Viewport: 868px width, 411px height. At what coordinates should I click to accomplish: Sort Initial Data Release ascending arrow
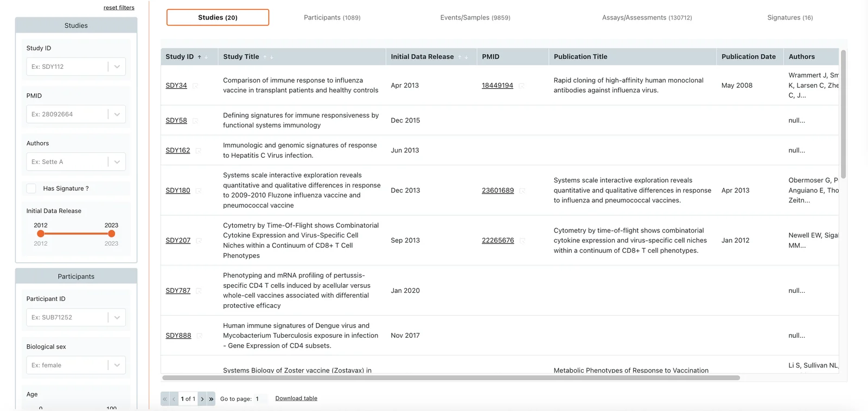[x=459, y=57]
